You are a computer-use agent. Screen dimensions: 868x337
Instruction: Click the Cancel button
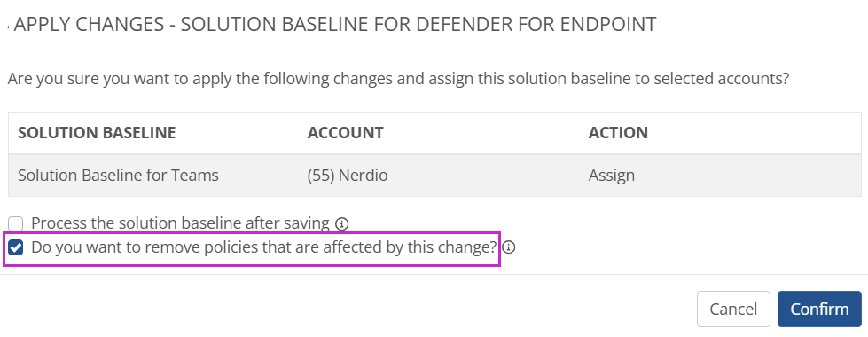tap(733, 309)
